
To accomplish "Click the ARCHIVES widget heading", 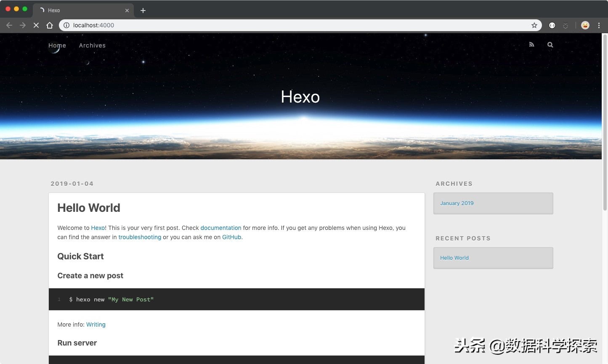I will (454, 184).
